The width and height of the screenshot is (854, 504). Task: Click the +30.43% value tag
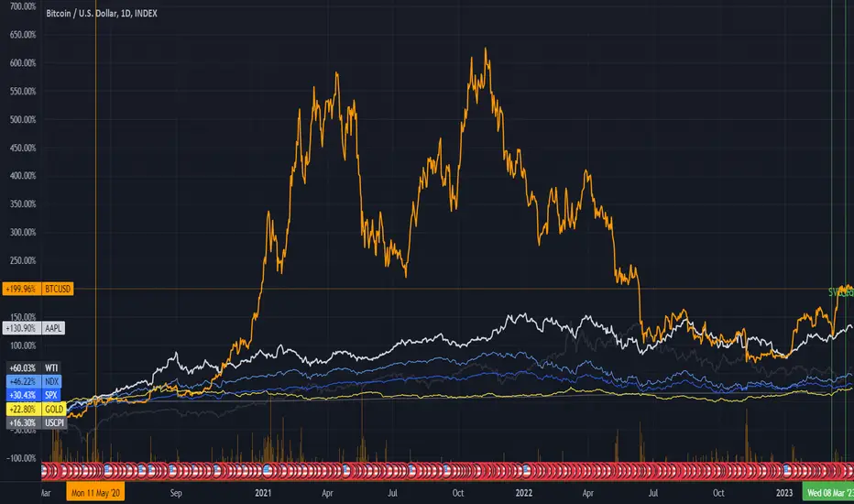[24, 395]
